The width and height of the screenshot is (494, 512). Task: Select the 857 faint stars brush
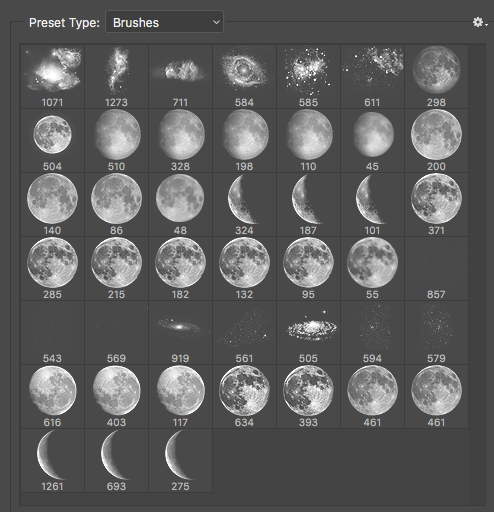(x=437, y=268)
